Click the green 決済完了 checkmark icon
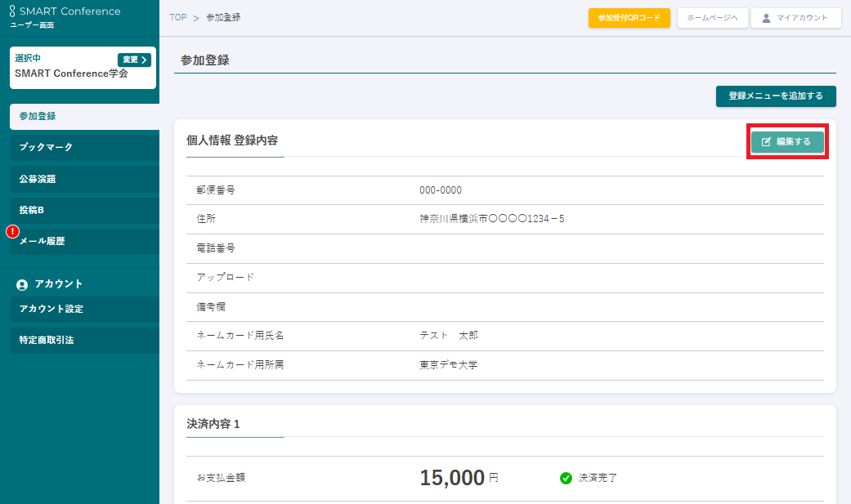The image size is (851, 504). (x=566, y=478)
